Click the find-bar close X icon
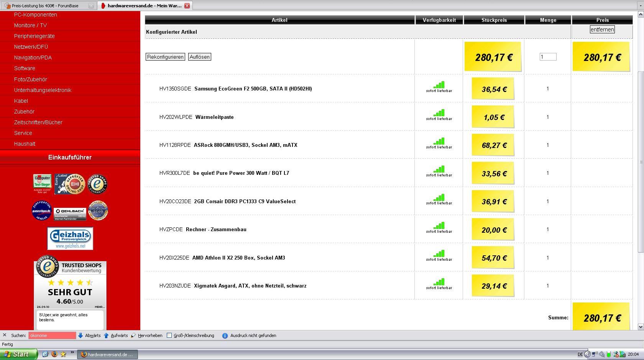This screenshot has width=644, height=360. pyautogui.click(x=5, y=335)
